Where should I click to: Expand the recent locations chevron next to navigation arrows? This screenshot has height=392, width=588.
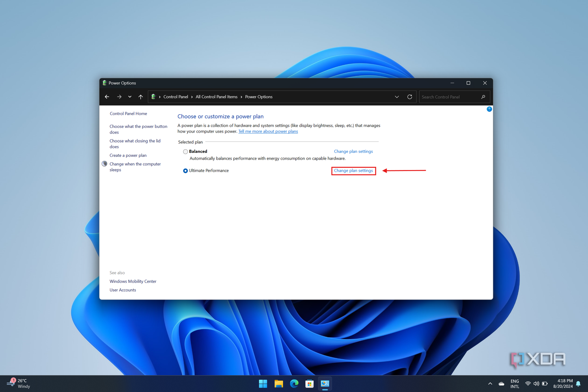(130, 97)
